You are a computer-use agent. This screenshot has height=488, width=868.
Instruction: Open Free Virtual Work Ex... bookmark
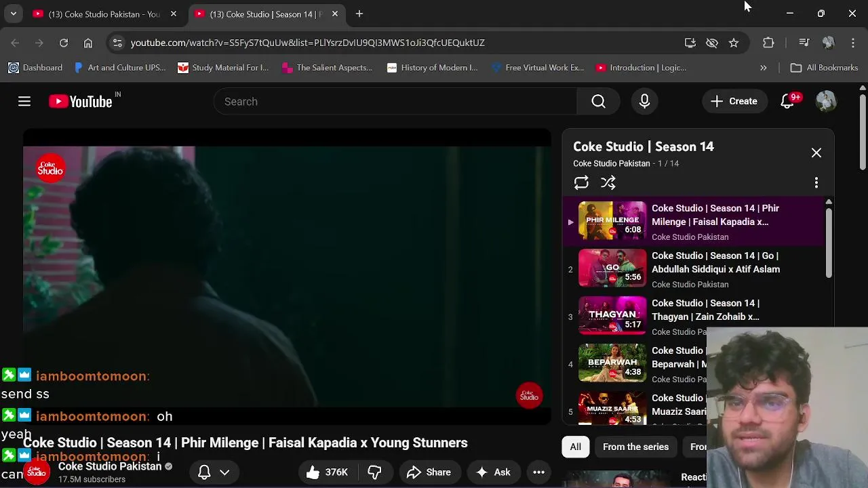(x=537, y=68)
